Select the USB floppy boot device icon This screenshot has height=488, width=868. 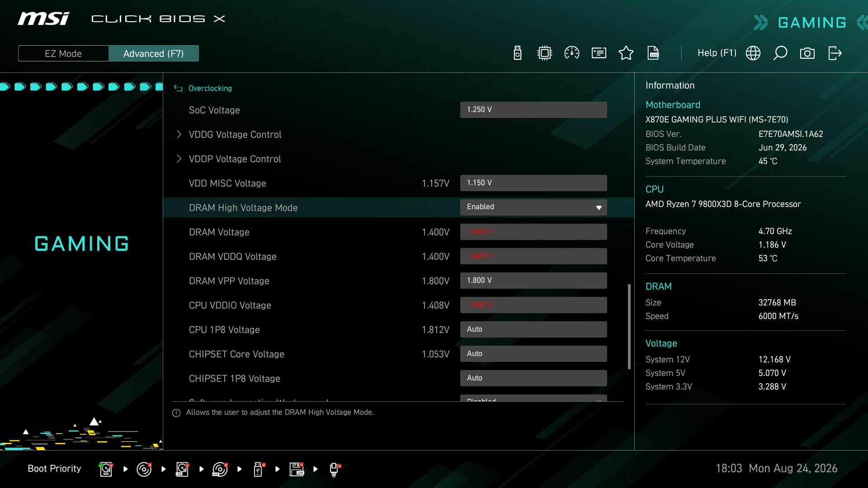[x=297, y=469]
